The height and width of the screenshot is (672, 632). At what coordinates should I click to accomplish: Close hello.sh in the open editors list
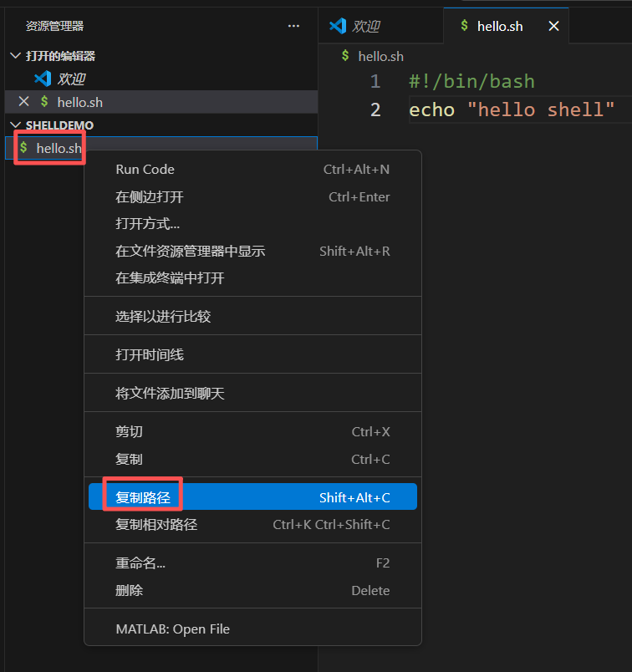coord(23,102)
